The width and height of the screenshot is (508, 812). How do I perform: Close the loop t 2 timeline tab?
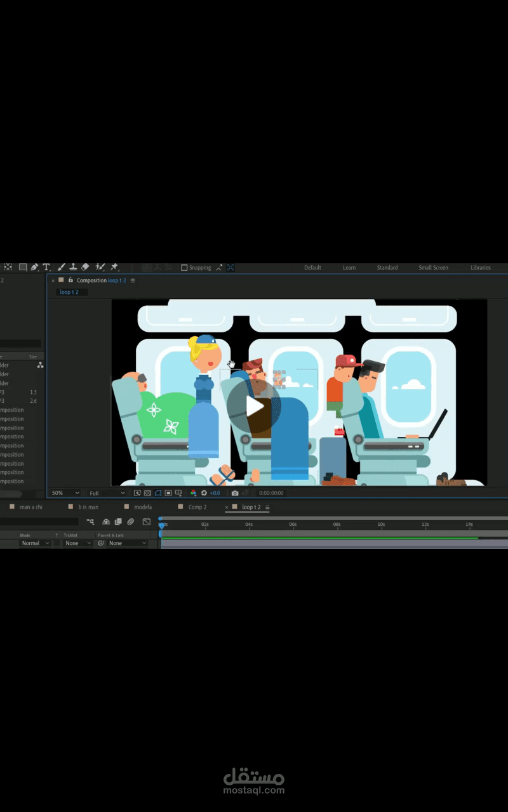[227, 507]
